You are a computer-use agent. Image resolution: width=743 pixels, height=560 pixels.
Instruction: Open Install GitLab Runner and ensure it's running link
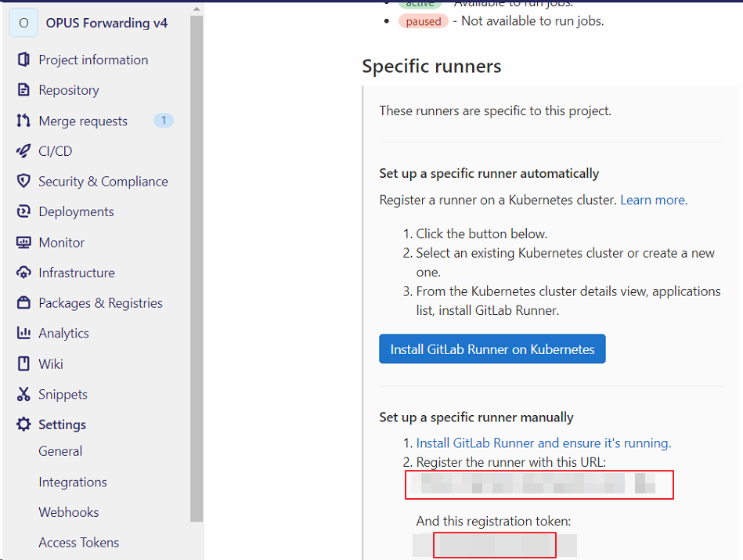pyautogui.click(x=543, y=443)
